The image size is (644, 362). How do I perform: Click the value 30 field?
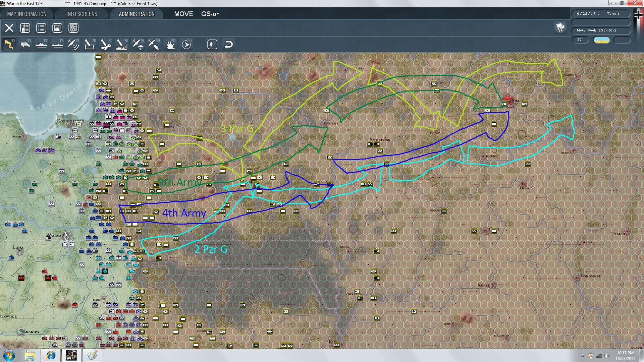(x=580, y=40)
